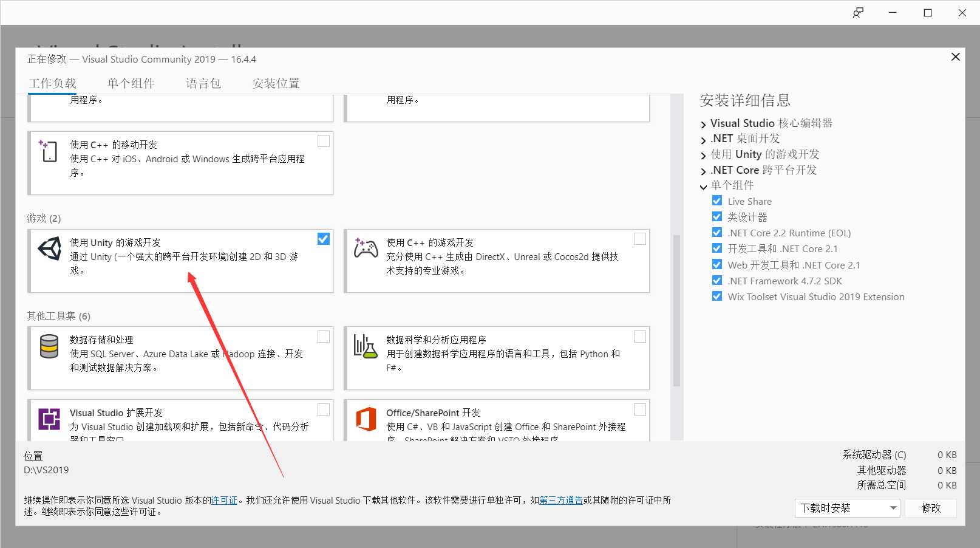The image size is (980, 548).
Task: Uncheck .NET Core 2.2 Runtime (EOL)
Action: (x=716, y=232)
